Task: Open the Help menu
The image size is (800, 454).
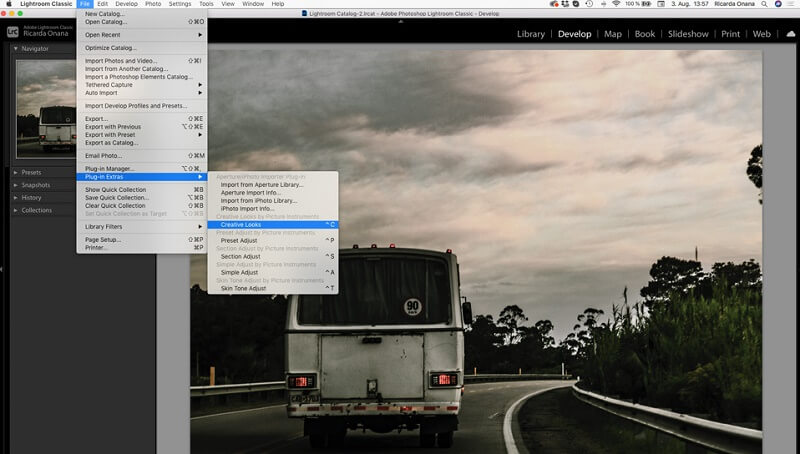Action: point(278,4)
